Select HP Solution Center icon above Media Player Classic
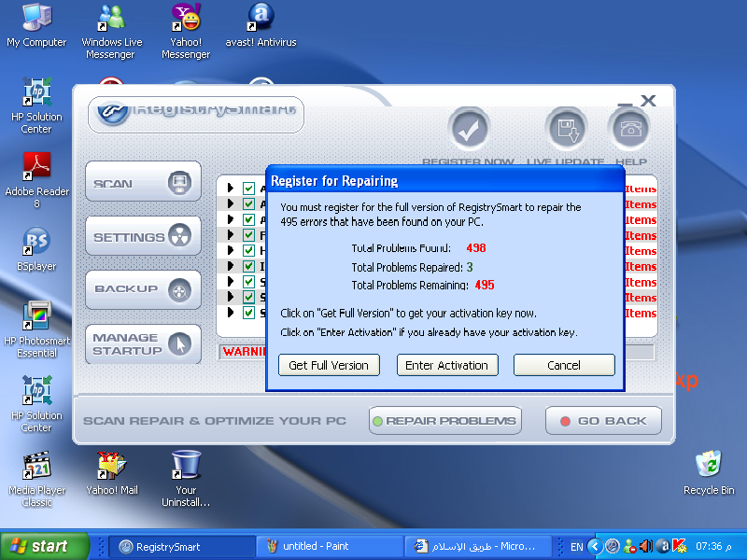 36,404
